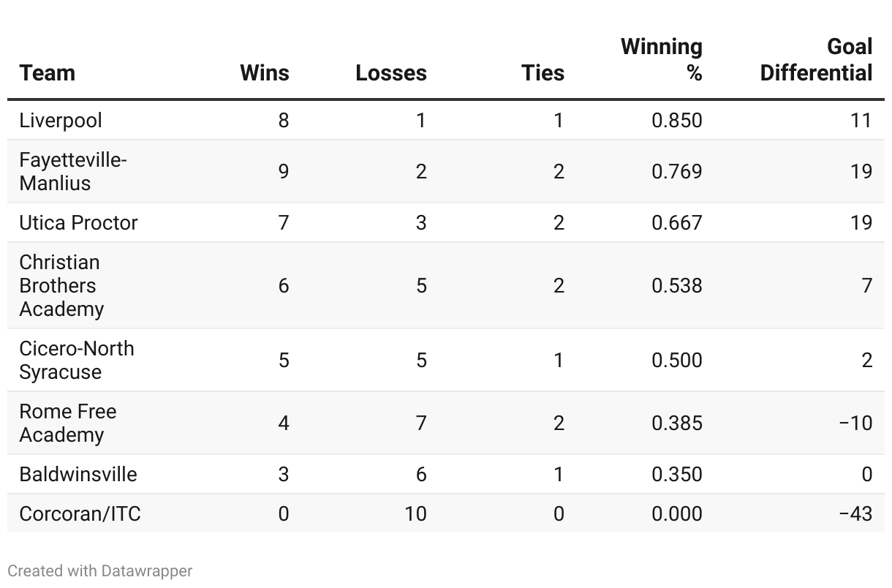Select the Liverpool team name cell
Screen dimensions: 892x588
coord(61,121)
